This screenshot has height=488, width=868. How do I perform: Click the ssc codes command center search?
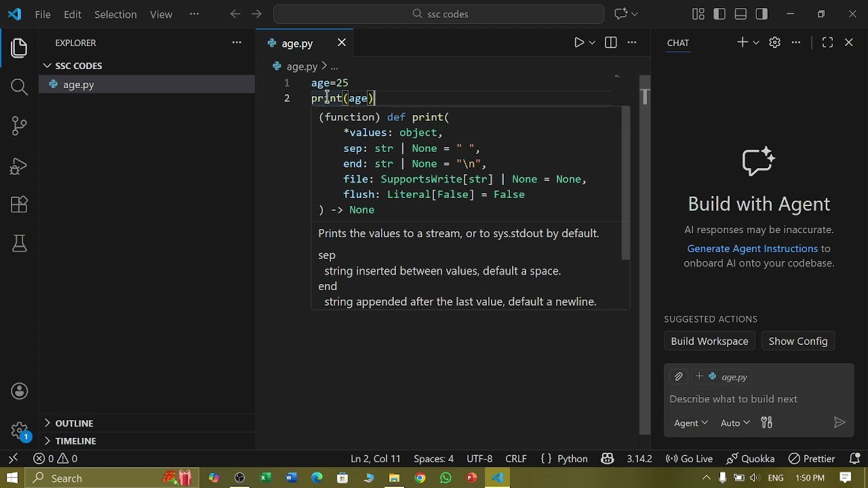click(439, 14)
